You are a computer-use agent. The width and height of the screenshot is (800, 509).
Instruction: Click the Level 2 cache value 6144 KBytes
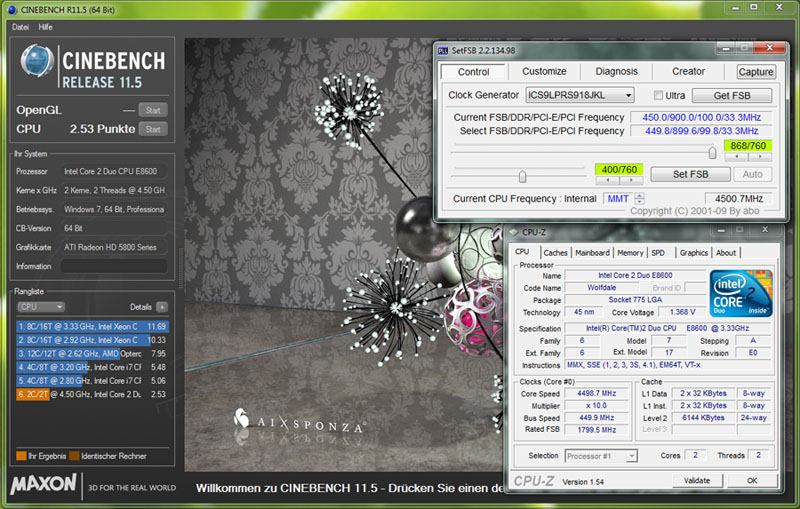pyautogui.click(x=703, y=417)
